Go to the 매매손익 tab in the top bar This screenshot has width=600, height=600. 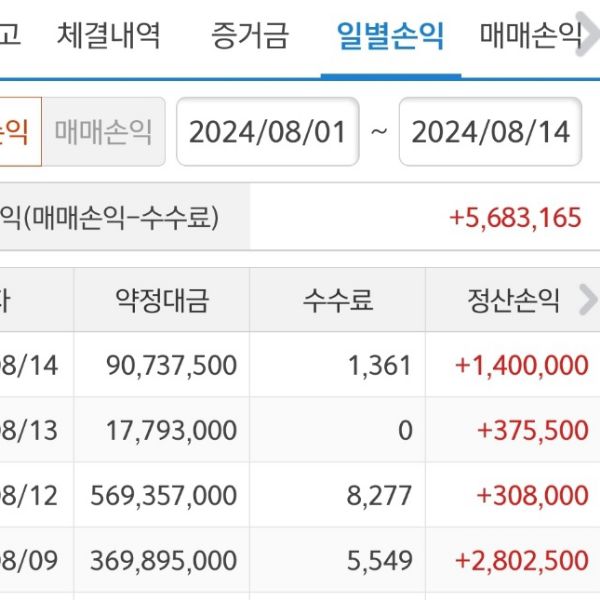coord(530,38)
